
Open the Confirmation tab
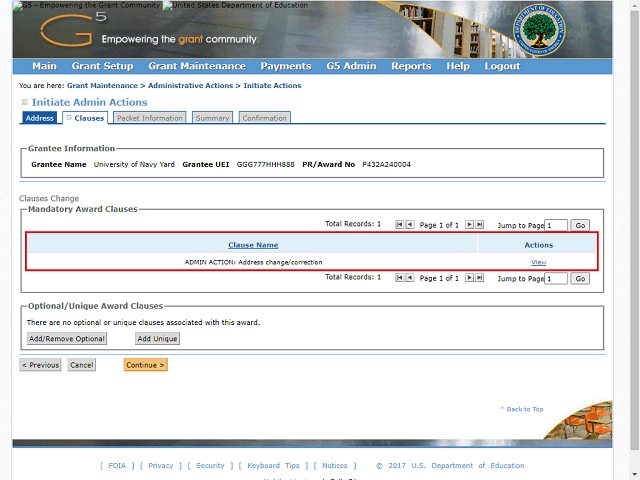click(264, 118)
